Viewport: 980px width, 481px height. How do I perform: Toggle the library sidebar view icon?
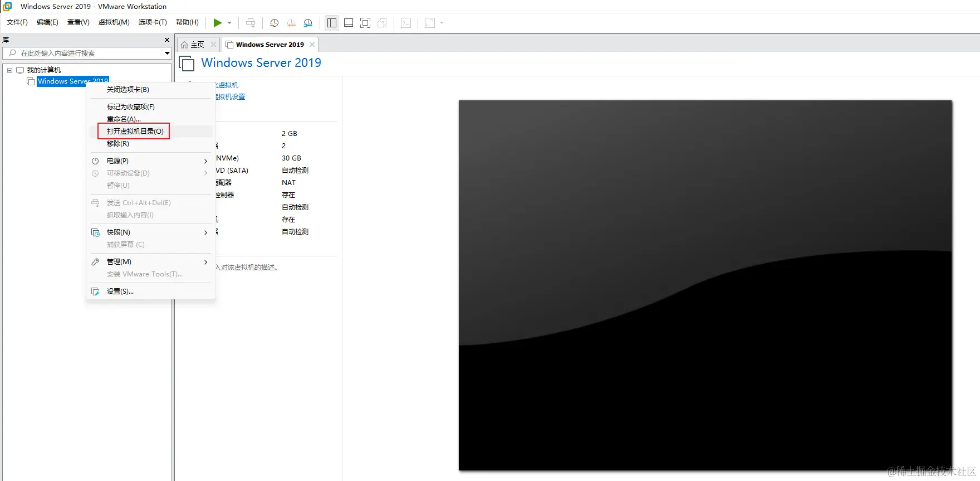[x=332, y=23]
